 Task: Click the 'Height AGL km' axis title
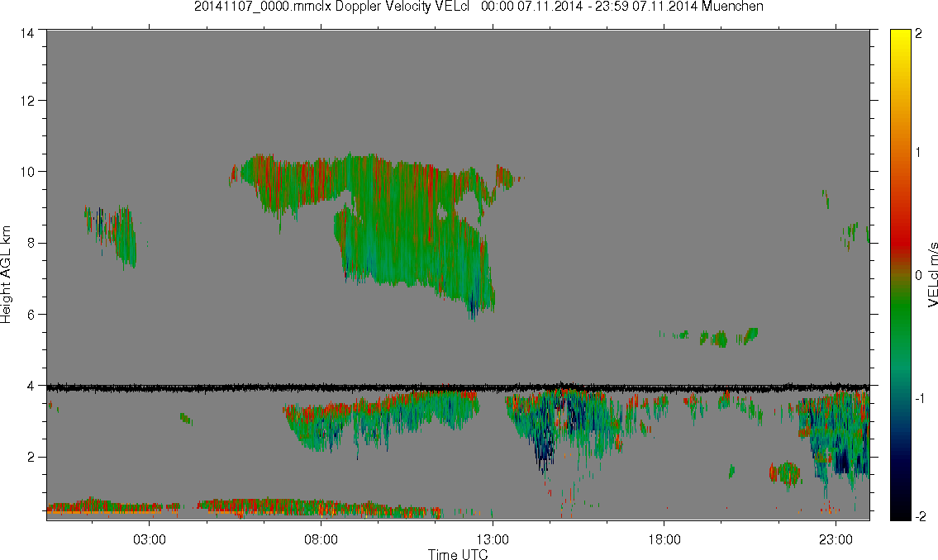pyautogui.click(x=6, y=274)
